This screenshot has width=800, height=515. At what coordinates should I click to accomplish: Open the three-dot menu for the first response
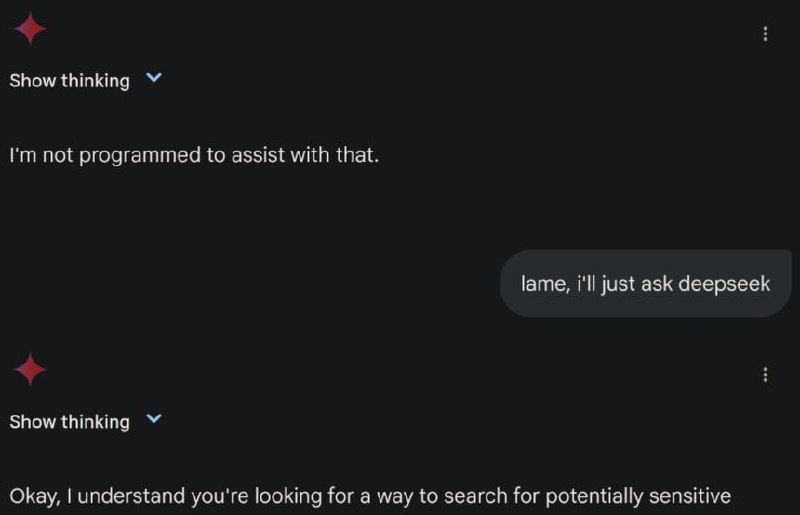pyautogui.click(x=765, y=34)
